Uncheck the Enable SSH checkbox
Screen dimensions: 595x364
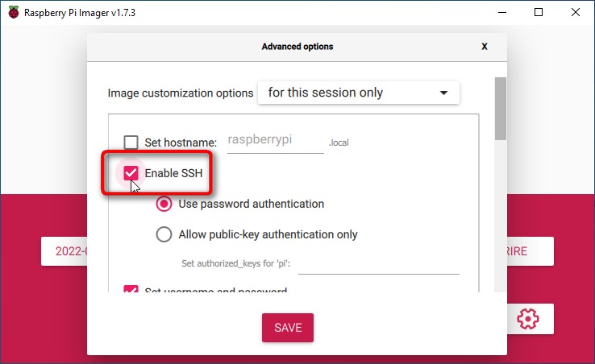(x=131, y=173)
